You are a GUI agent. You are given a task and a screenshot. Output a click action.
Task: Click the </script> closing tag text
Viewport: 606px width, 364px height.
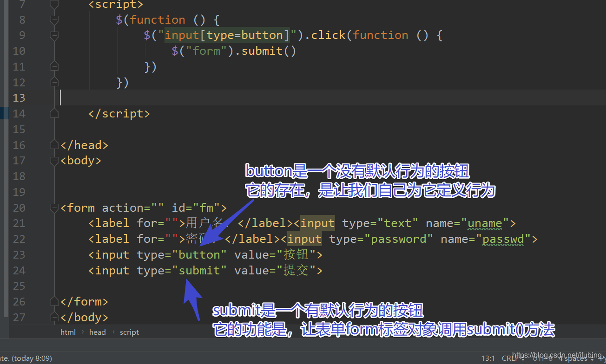119,114
